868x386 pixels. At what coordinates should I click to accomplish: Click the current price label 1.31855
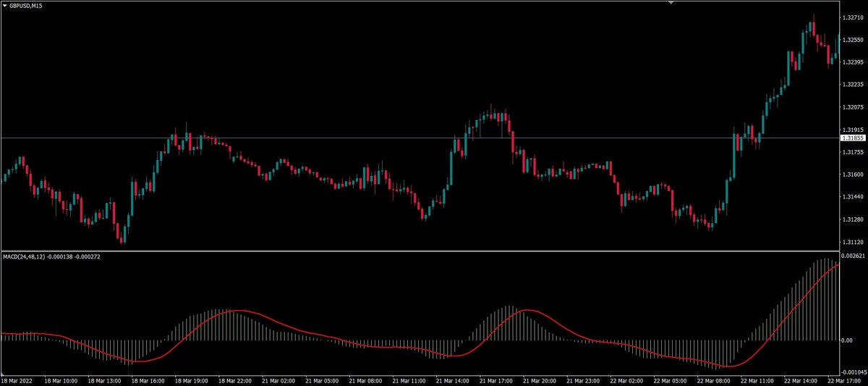[852, 138]
